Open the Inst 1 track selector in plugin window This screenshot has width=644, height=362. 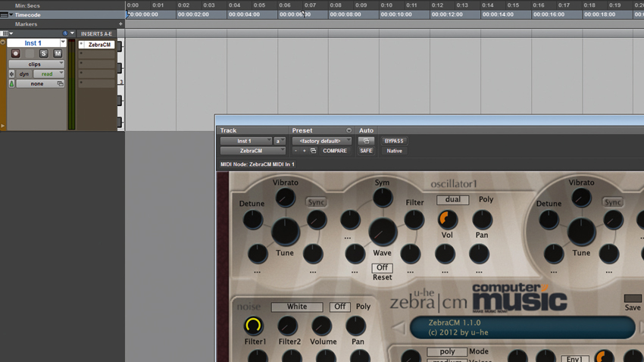[x=246, y=141]
